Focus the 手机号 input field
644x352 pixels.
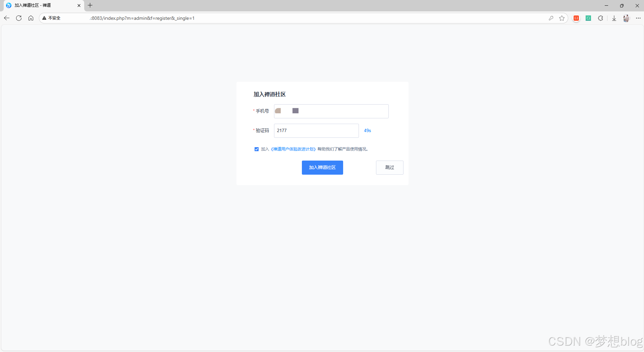pos(331,111)
